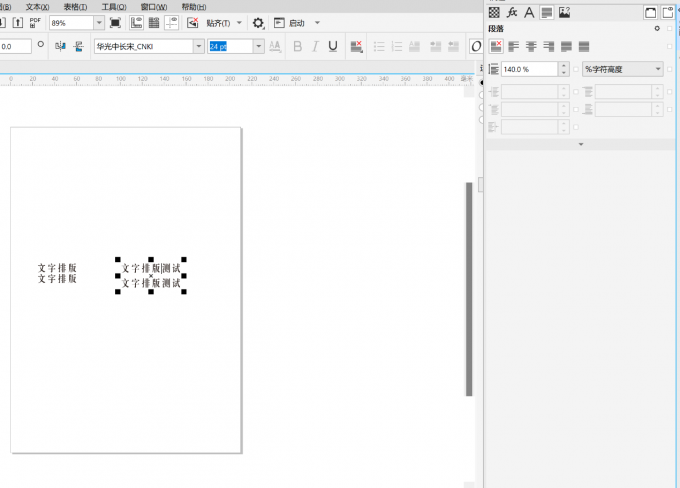Choose the center text alignment icon
This screenshot has height=488, width=680.
(531, 46)
